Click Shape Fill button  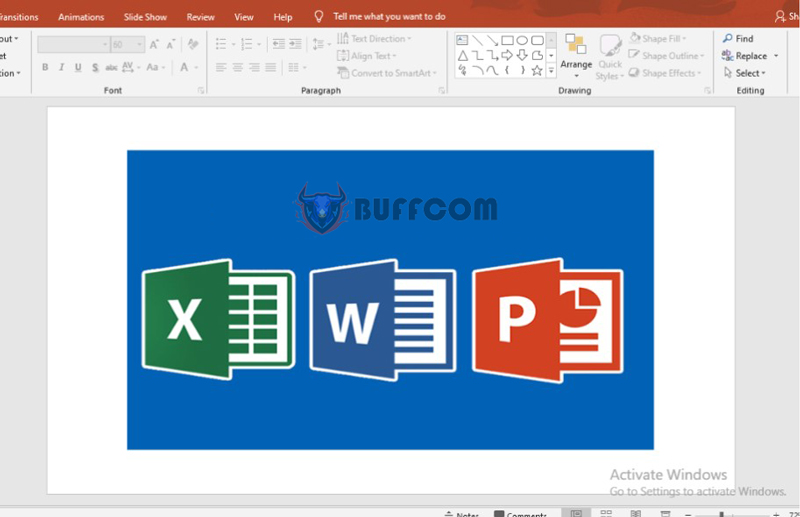click(x=658, y=38)
